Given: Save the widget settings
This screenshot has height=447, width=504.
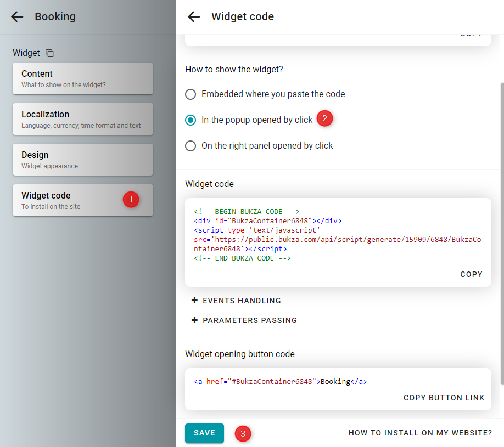Looking at the screenshot, I should (x=204, y=433).
